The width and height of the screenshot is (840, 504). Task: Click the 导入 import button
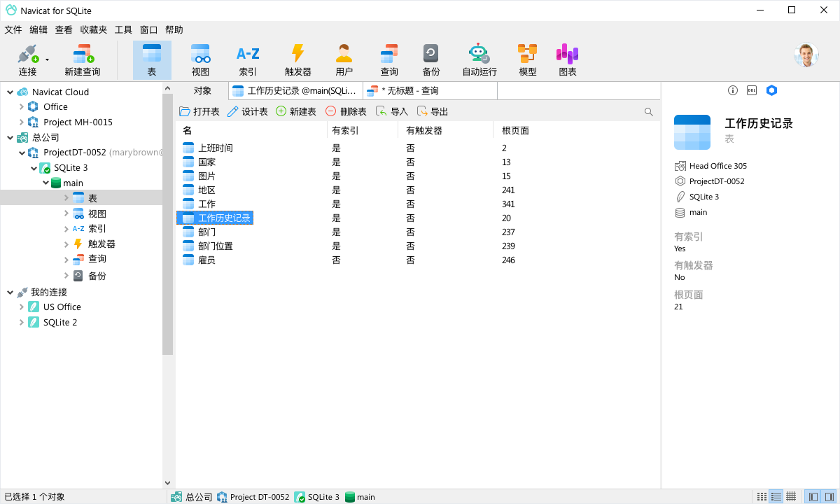point(392,112)
